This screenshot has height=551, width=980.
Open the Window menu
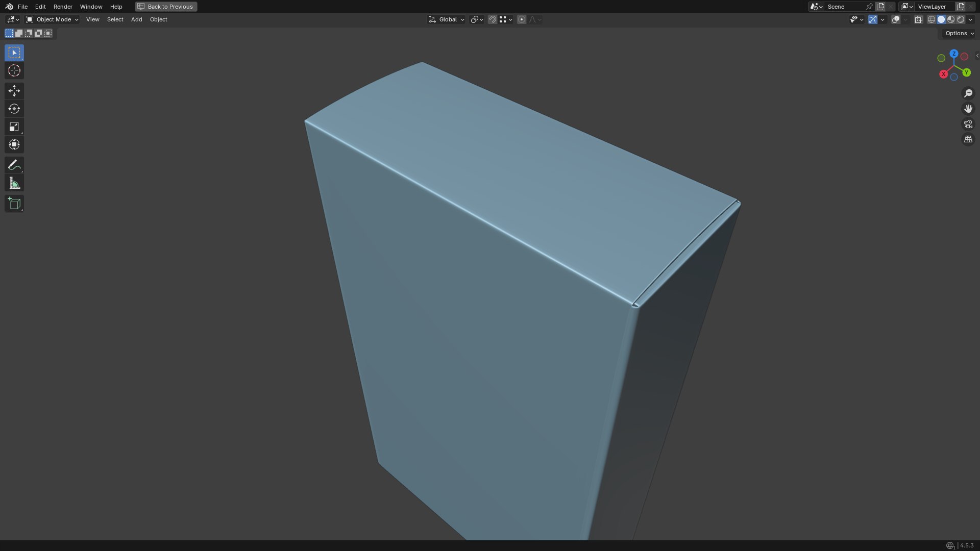[x=91, y=7]
